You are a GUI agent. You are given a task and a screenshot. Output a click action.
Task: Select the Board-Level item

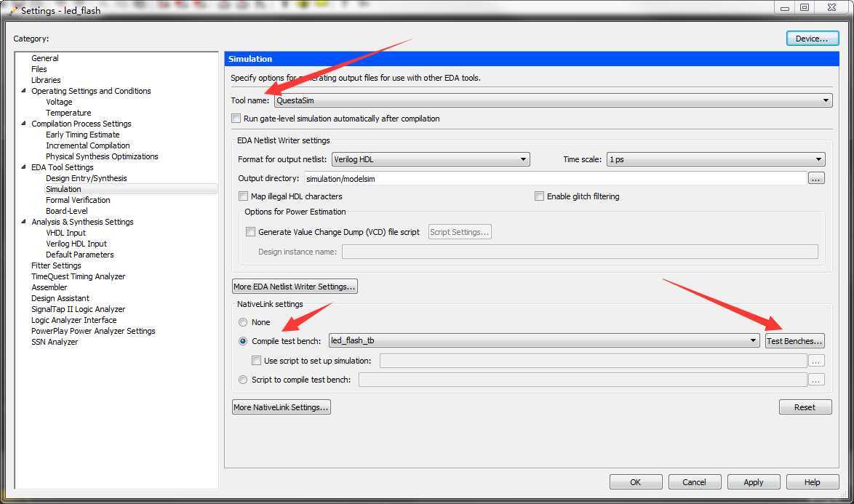click(66, 211)
